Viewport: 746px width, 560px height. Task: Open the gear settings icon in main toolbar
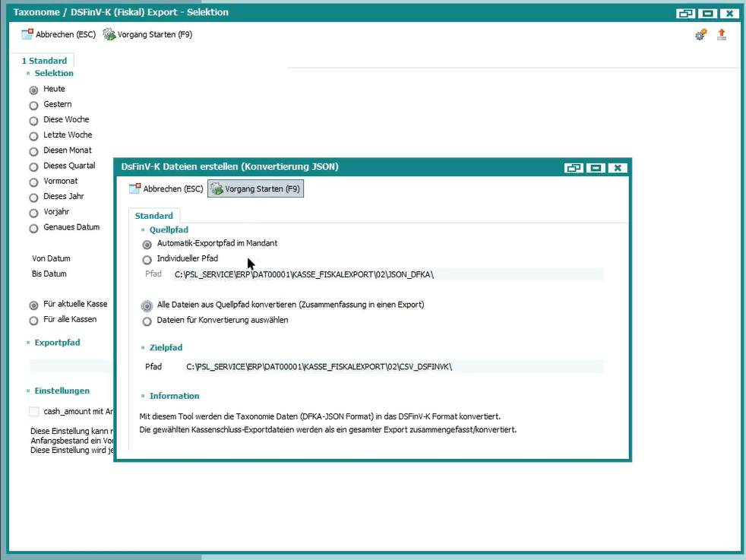coord(700,35)
